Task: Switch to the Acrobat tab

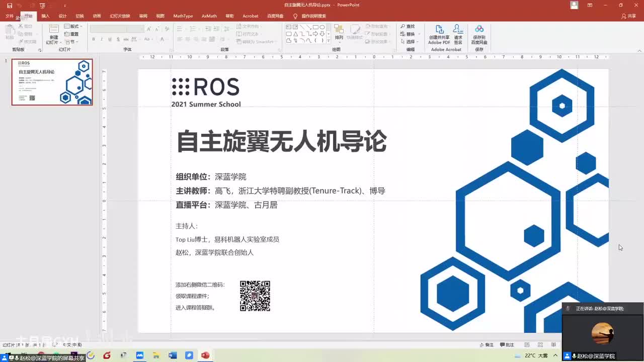Action: pos(251,16)
